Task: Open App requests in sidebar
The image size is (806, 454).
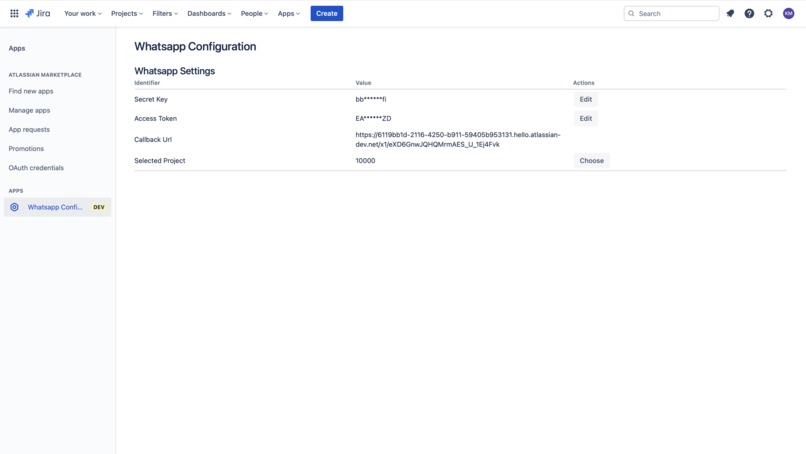Action: [x=29, y=130]
